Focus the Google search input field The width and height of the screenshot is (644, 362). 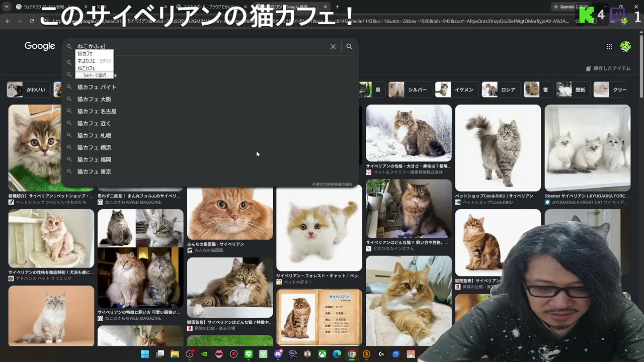[x=201, y=46]
